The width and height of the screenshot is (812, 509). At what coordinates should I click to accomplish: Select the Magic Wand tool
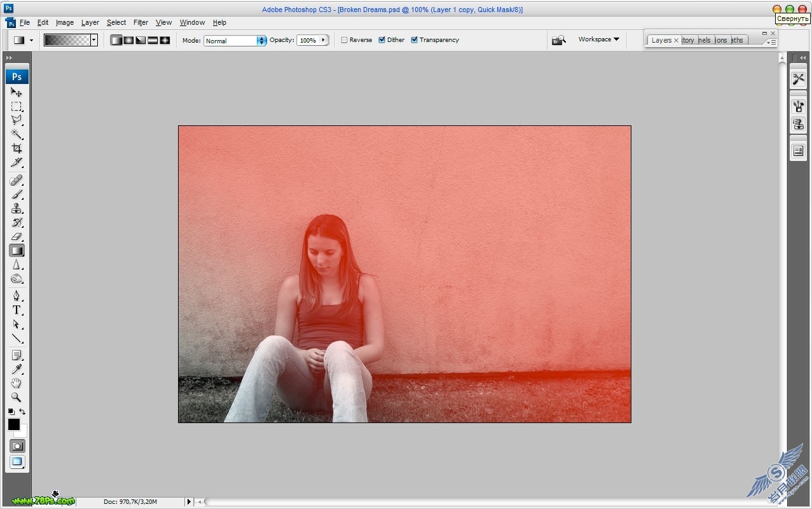coord(17,134)
